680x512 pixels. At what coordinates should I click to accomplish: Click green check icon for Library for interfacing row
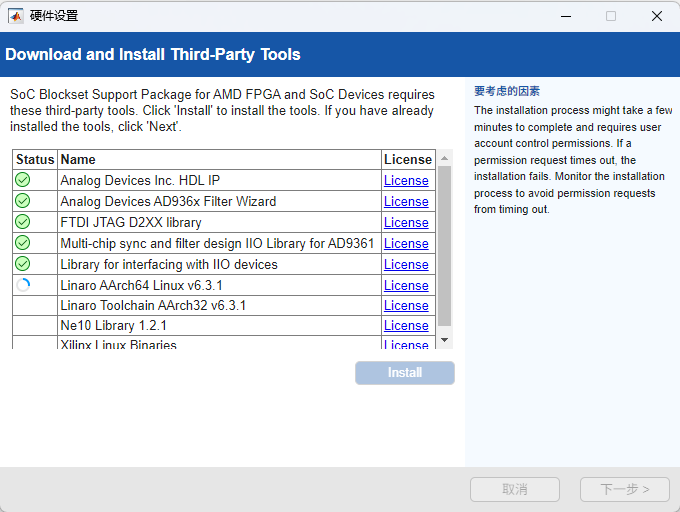(23, 264)
